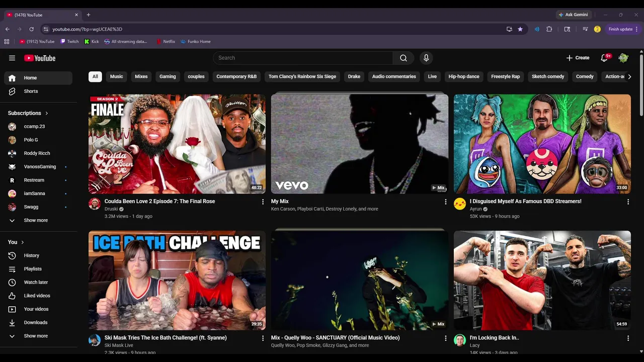Viewport: 644px width, 362px height.
Task: Open the account avatar menu
Action: pos(623,58)
